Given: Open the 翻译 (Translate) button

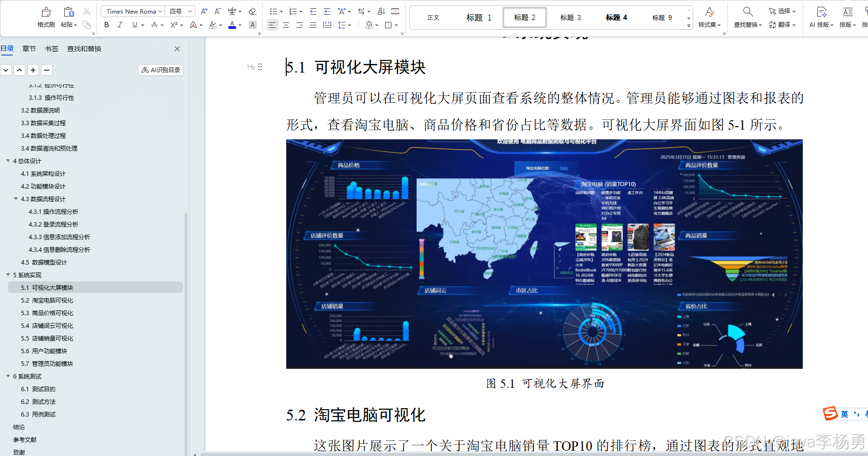Looking at the screenshot, I should click(x=782, y=25).
